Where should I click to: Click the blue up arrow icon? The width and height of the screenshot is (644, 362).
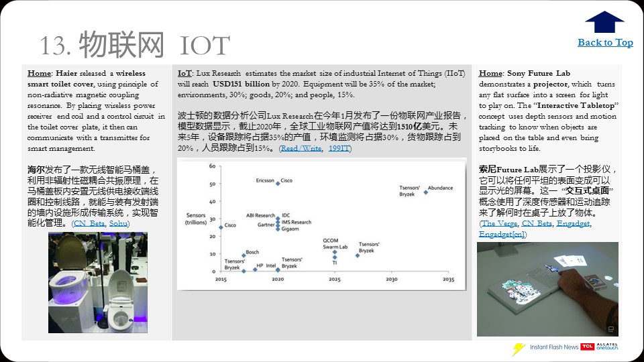point(604,21)
